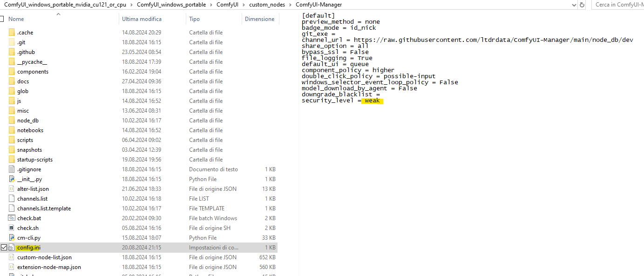
Task: Click in the Cerca in ComfyUI search box
Action: pos(618,5)
